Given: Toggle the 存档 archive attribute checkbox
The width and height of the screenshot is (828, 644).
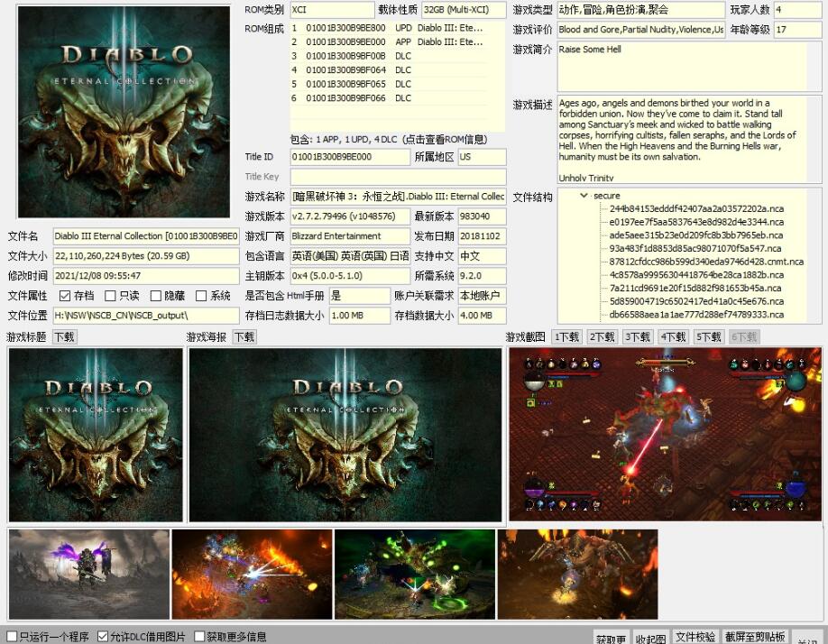Looking at the screenshot, I should (x=65, y=296).
